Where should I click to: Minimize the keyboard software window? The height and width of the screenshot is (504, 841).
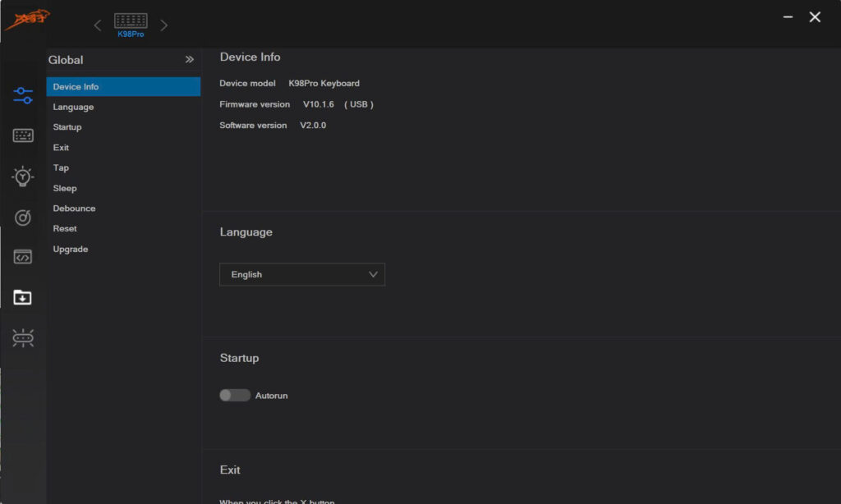pyautogui.click(x=788, y=17)
